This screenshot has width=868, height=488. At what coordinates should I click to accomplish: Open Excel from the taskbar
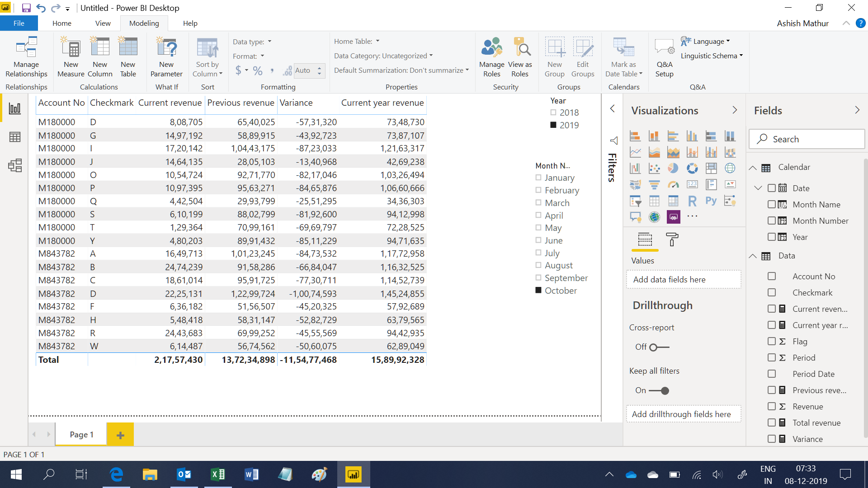[218, 474]
